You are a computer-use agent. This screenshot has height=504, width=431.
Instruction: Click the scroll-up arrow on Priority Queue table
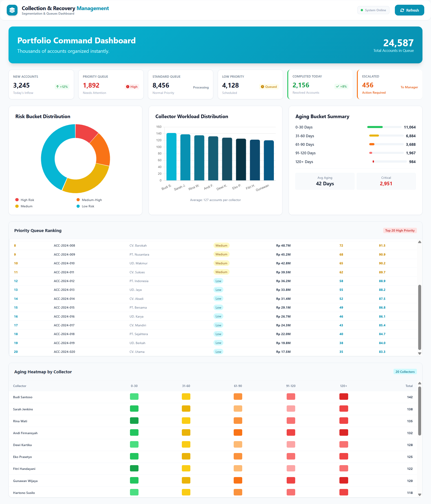click(419, 242)
